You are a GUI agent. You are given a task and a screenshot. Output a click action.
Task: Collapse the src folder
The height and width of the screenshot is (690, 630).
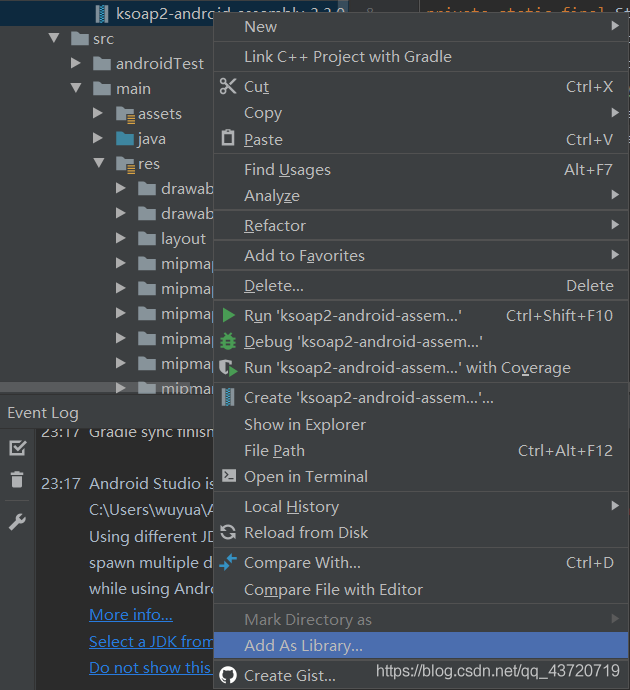point(54,38)
